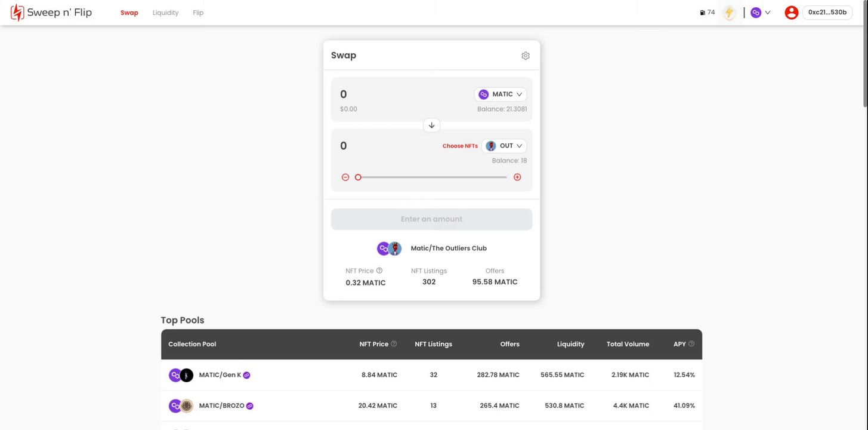Screen dimensions: 868x430
Task: Click the NFT quantity slider handle
Action: (x=358, y=177)
